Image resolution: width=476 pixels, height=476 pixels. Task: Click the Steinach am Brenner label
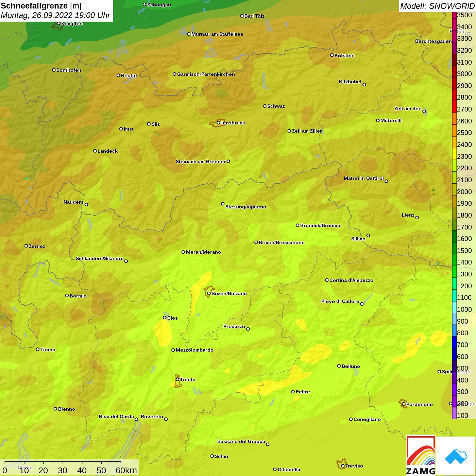click(x=201, y=161)
